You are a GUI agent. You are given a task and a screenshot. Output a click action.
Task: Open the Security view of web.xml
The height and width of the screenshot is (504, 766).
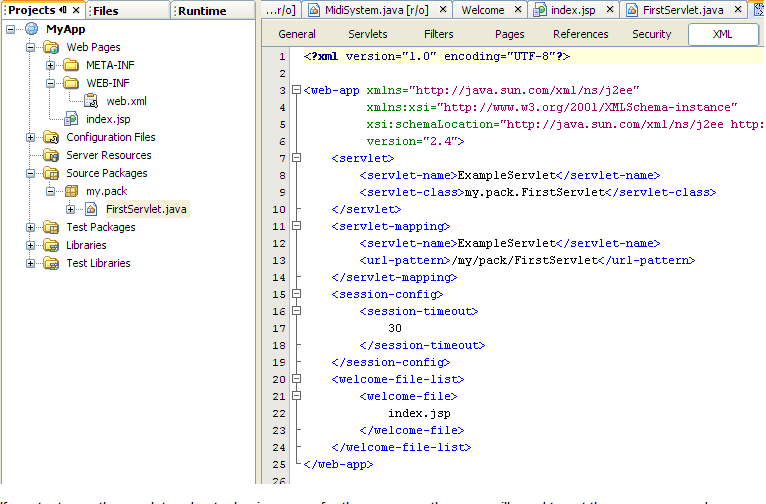click(652, 34)
